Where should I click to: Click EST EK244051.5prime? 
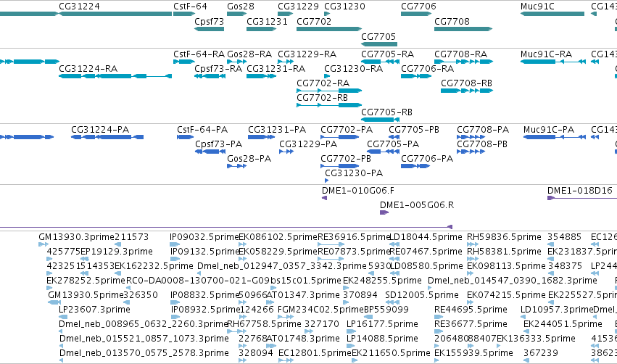coord(526,331)
